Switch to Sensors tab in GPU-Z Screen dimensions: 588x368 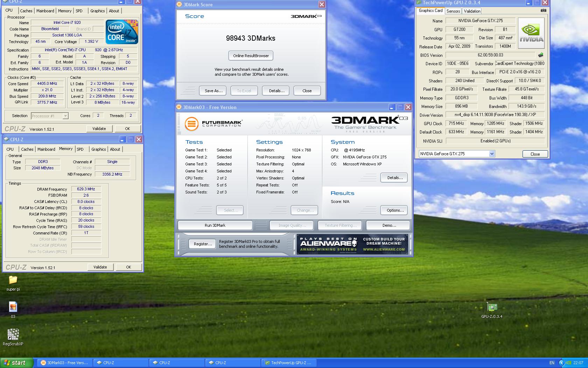(x=453, y=11)
